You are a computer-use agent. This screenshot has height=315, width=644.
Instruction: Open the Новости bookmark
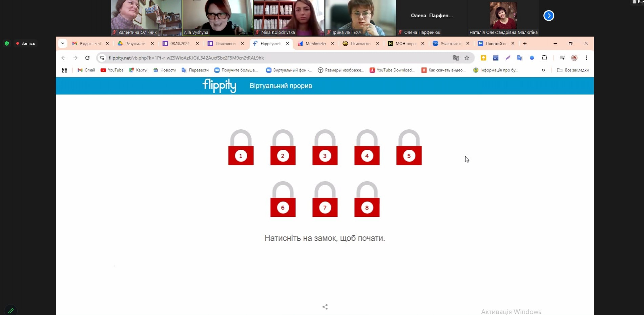(x=165, y=70)
